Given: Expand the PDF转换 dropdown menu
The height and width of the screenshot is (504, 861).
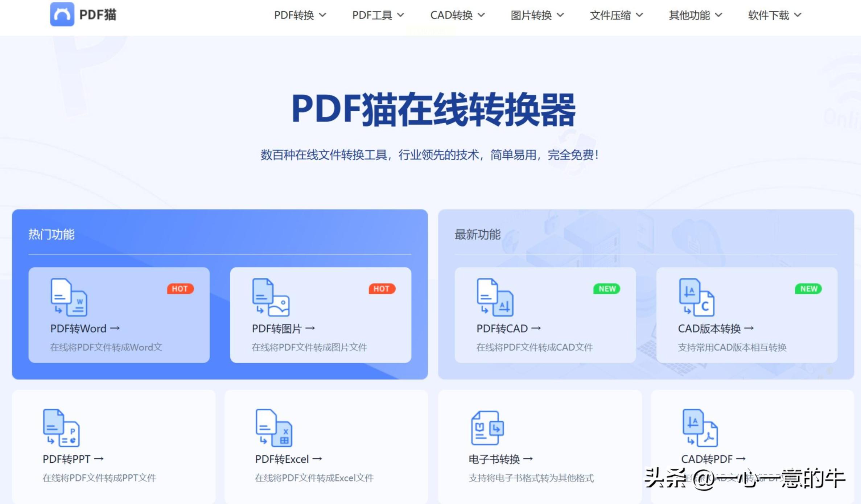Looking at the screenshot, I should tap(299, 15).
